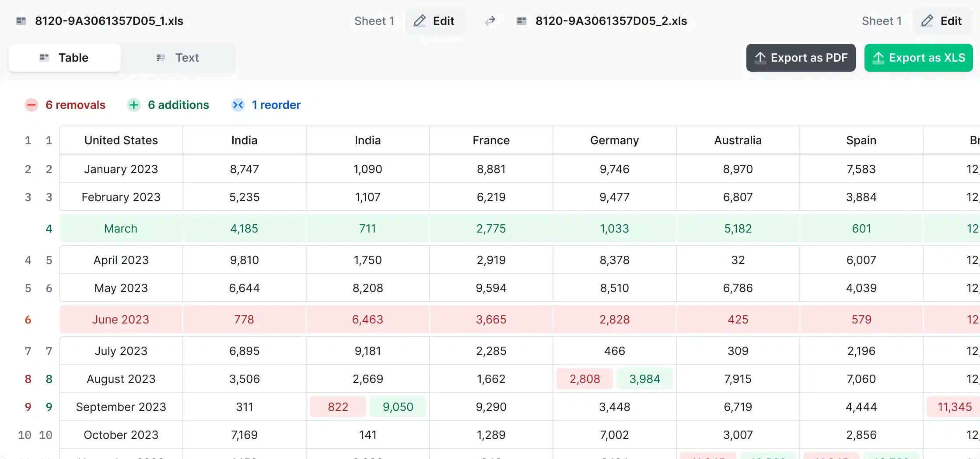Toggle the 1 reorder filter
Viewport: 980px width, 459px height.
click(276, 105)
